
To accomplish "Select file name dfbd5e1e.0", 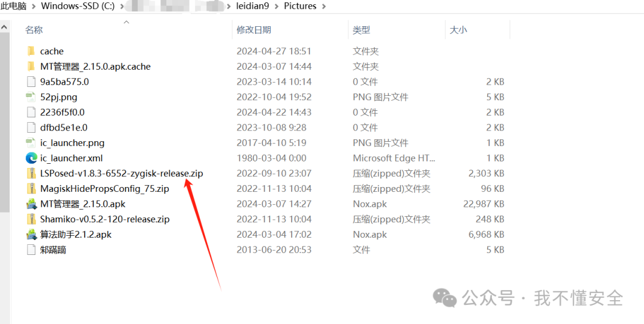I will click(x=64, y=127).
